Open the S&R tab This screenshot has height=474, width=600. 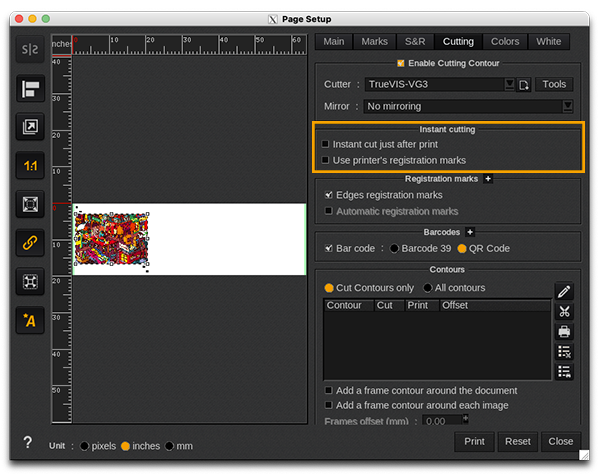tap(414, 41)
